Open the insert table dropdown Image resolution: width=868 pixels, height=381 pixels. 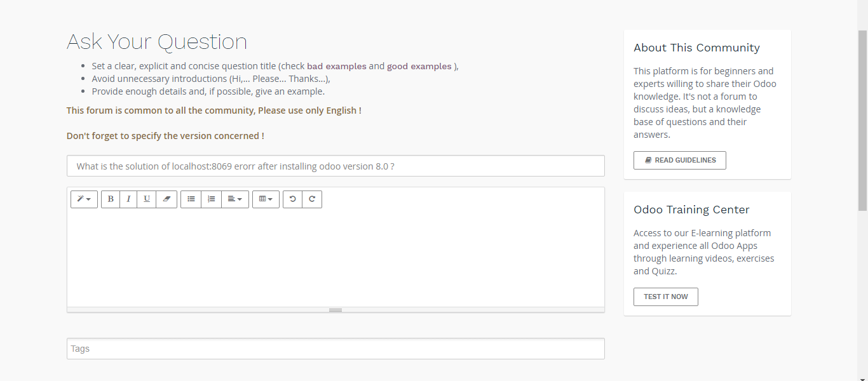tap(266, 199)
